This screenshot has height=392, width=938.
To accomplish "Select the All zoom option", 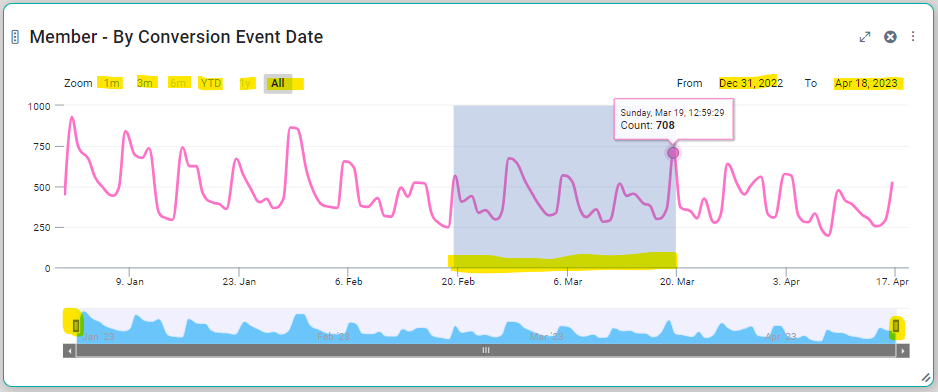I will click(278, 83).
